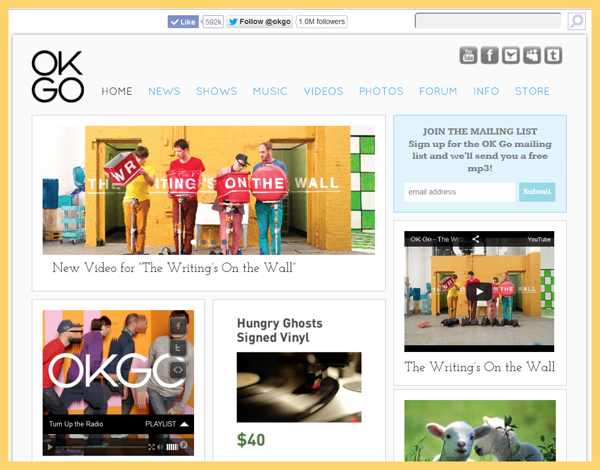Click the $40 price label
Viewport: 600px width, 470px height.
tap(251, 440)
